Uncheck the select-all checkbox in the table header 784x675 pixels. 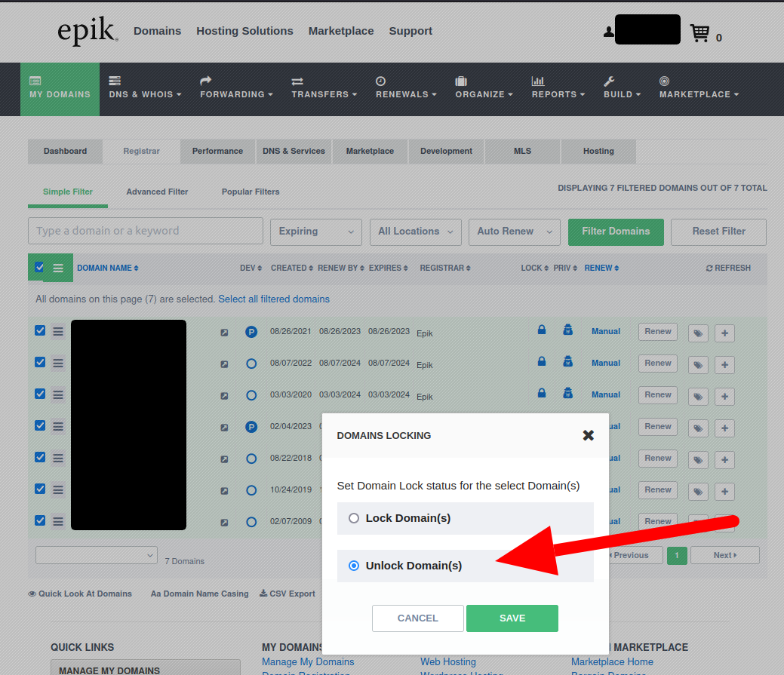(x=39, y=267)
